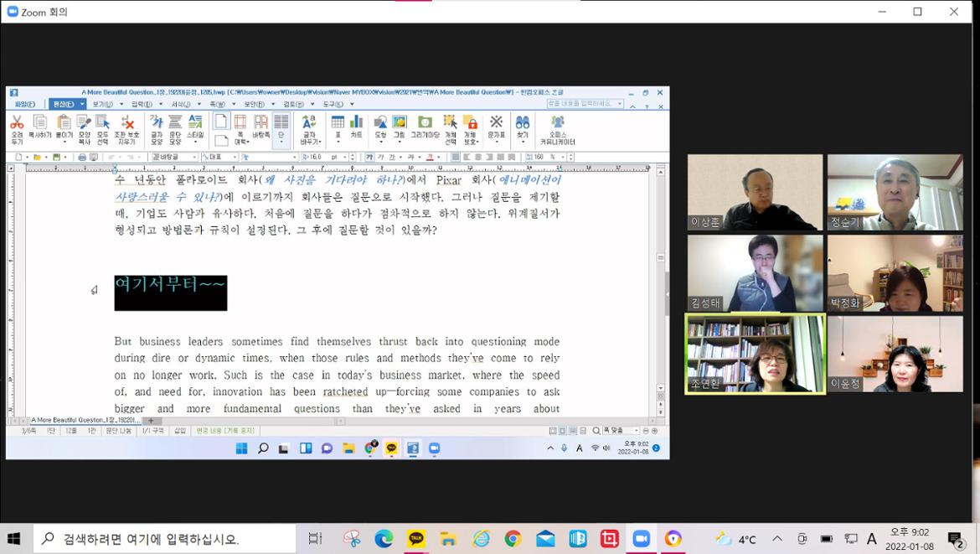Image resolution: width=980 pixels, height=554 pixels.
Task: Click 변경 내용 [기록 중지] in status bar
Action: click(224, 431)
